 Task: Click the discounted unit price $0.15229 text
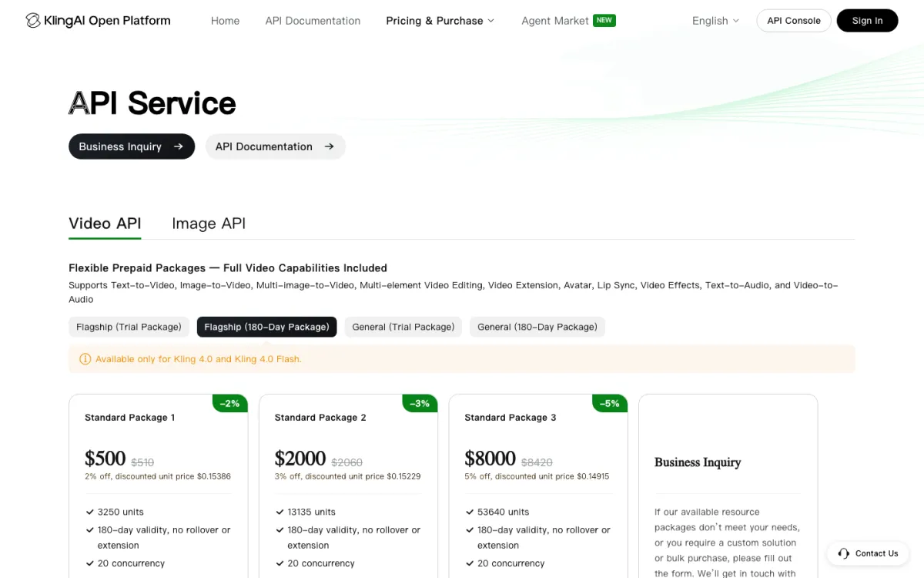click(x=348, y=476)
